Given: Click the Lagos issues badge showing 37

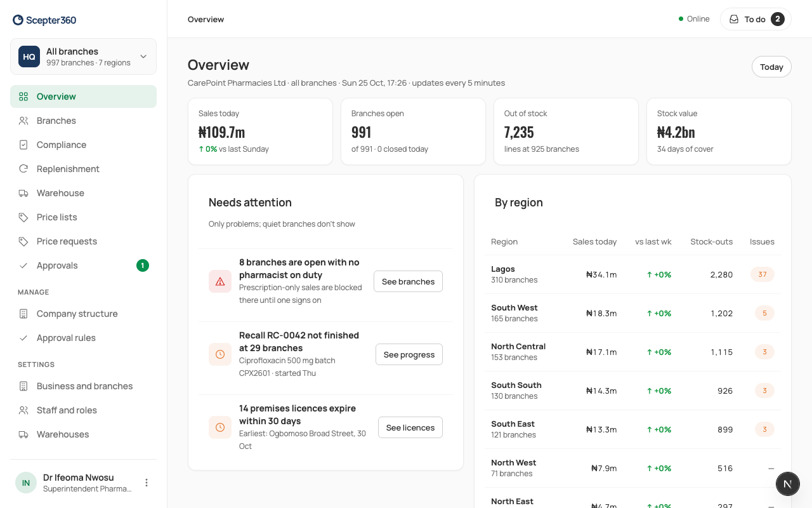Looking at the screenshot, I should tap(763, 274).
